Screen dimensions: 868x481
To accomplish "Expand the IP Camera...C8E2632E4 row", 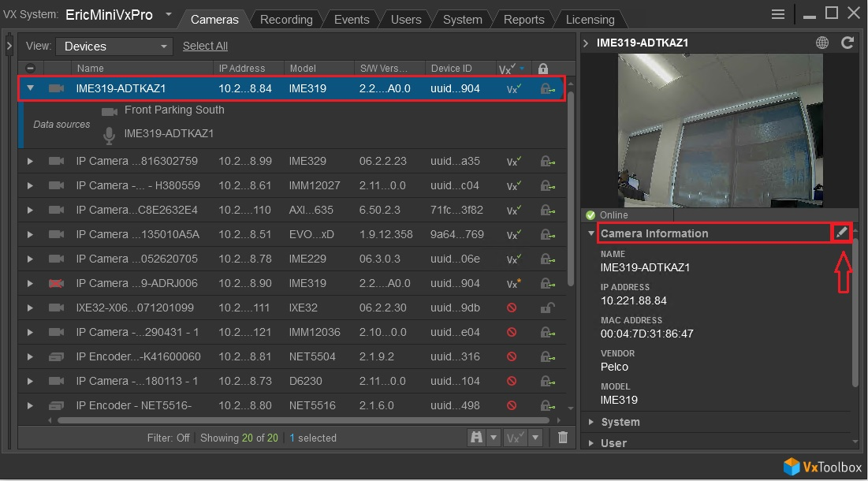I will pos(30,210).
